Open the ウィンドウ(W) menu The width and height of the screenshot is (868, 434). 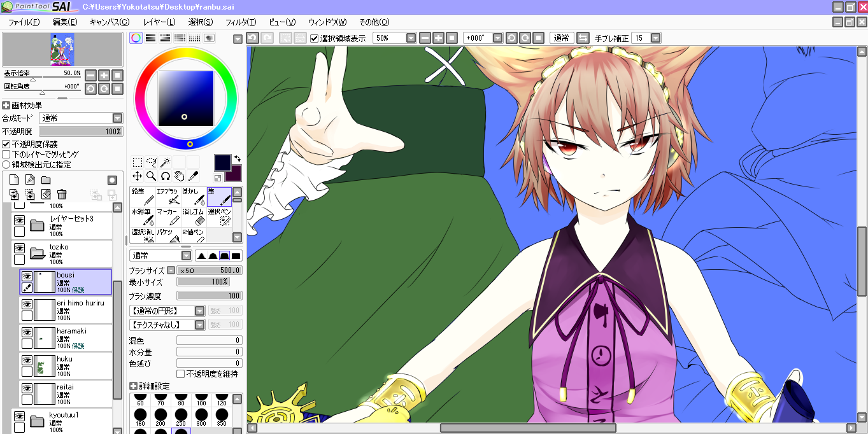327,22
